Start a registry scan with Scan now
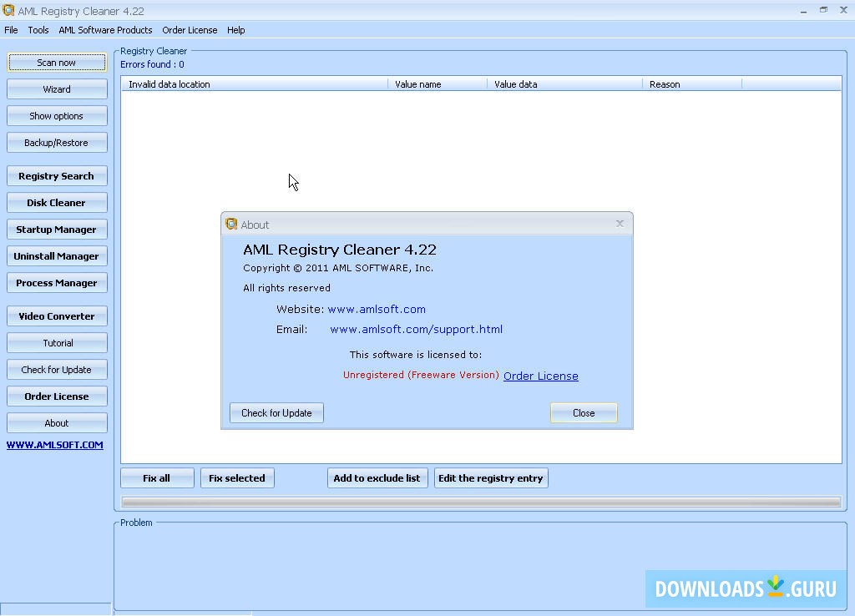Image resolution: width=855 pixels, height=616 pixels. (56, 62)
